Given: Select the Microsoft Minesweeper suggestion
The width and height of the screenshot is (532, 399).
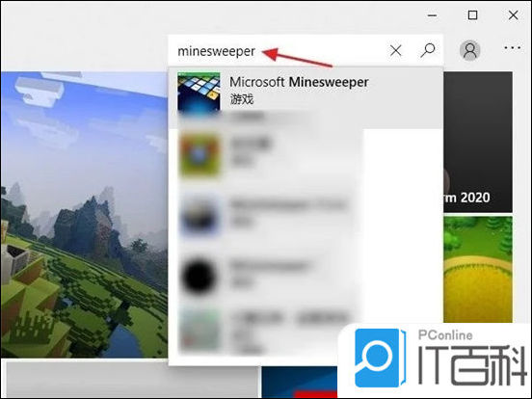Looking at the screenshot, I should (306, 97).
